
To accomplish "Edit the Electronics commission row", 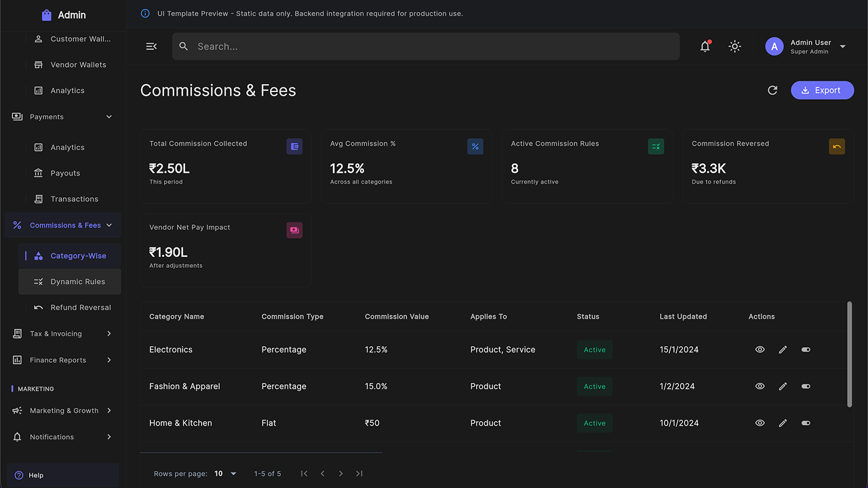I will [783, 350].
